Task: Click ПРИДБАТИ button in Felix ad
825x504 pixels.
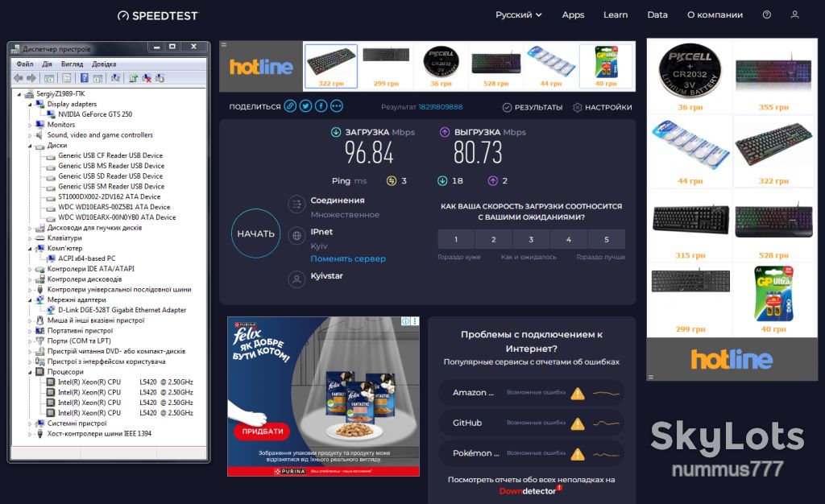Action: (262, 432)
